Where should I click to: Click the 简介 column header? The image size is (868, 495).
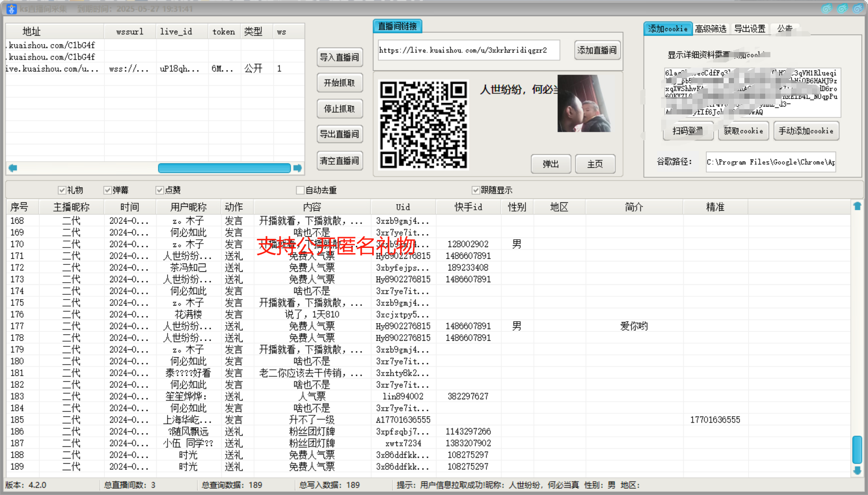tap(634, 207)
